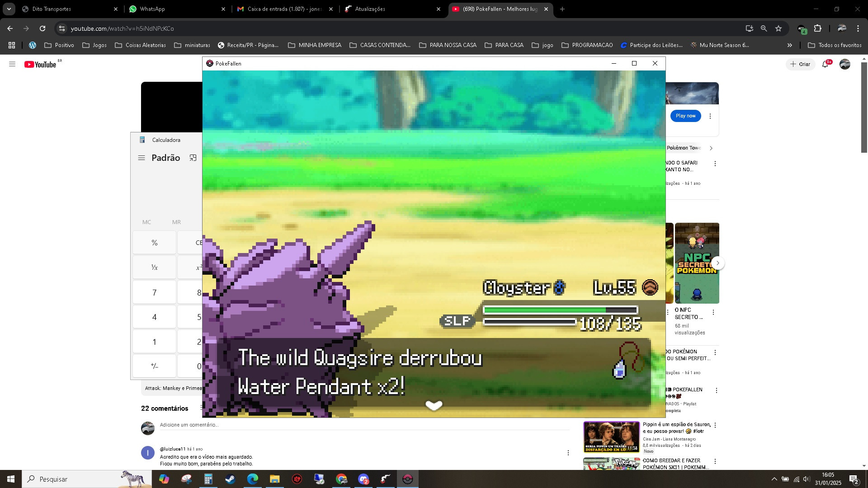Open File Explorer from the taskbar
This screenshot has width=868, height=488.
click(274, 479)
